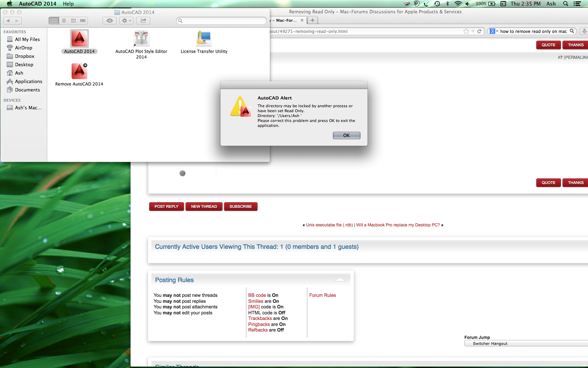Click the SUBSCRIBE button

click(x=241, y=207)
